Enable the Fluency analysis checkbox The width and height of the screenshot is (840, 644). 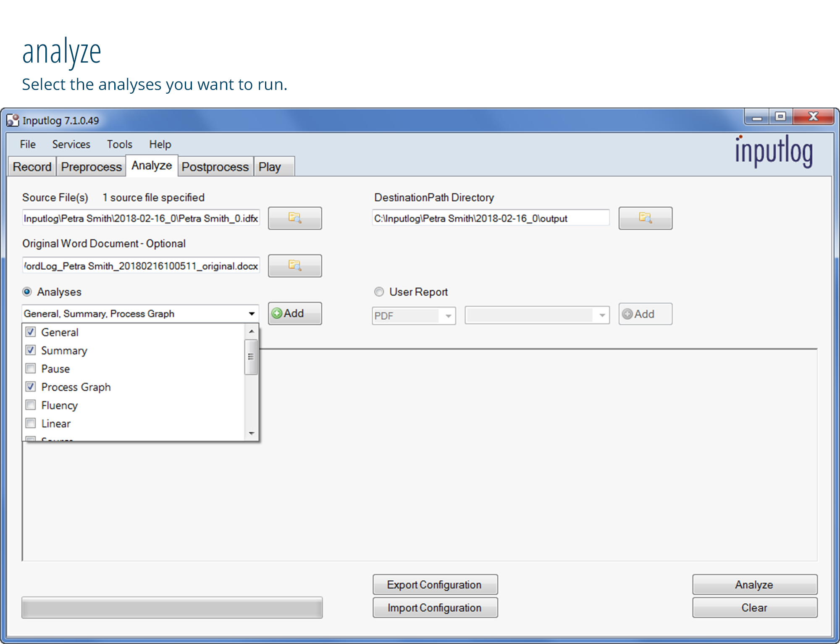31,405
